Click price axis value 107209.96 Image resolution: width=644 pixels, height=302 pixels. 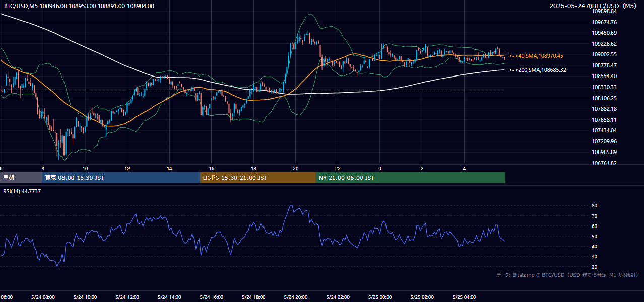(x=604, y=141)
